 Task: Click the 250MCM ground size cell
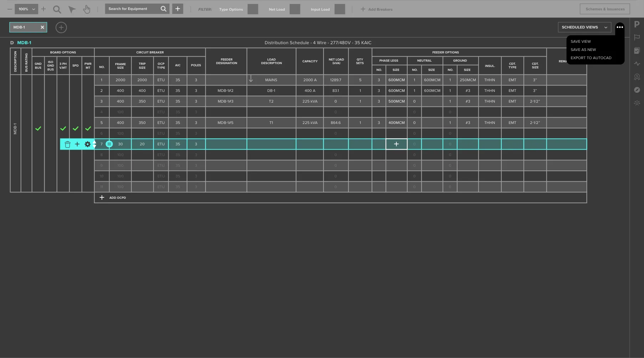[x=468, y=80]
